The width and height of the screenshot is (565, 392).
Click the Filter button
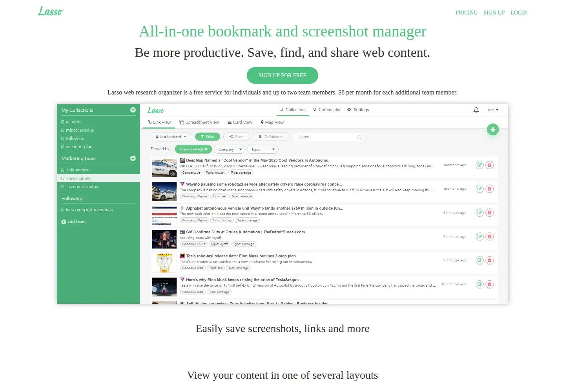(208, 137)
